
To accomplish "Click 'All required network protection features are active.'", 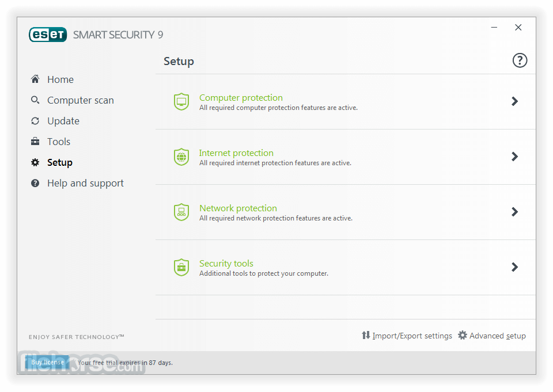I will pyautogui.click(x=276, y=218).
